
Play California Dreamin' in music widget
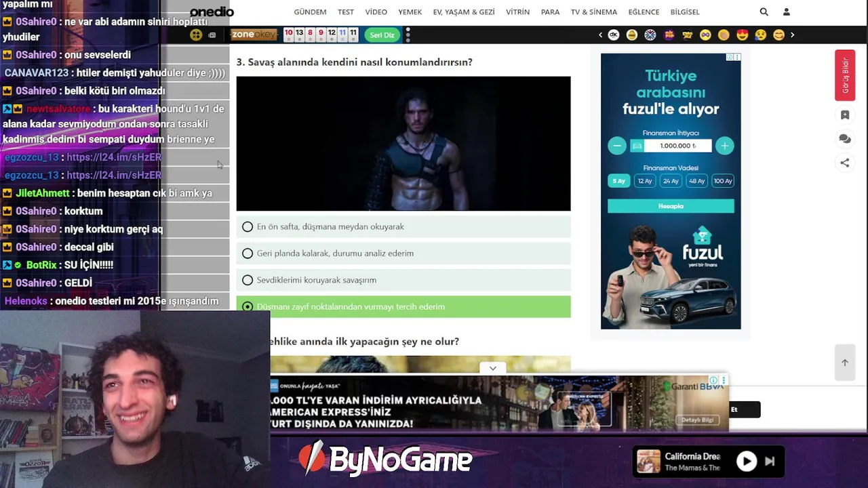[747, 462]
